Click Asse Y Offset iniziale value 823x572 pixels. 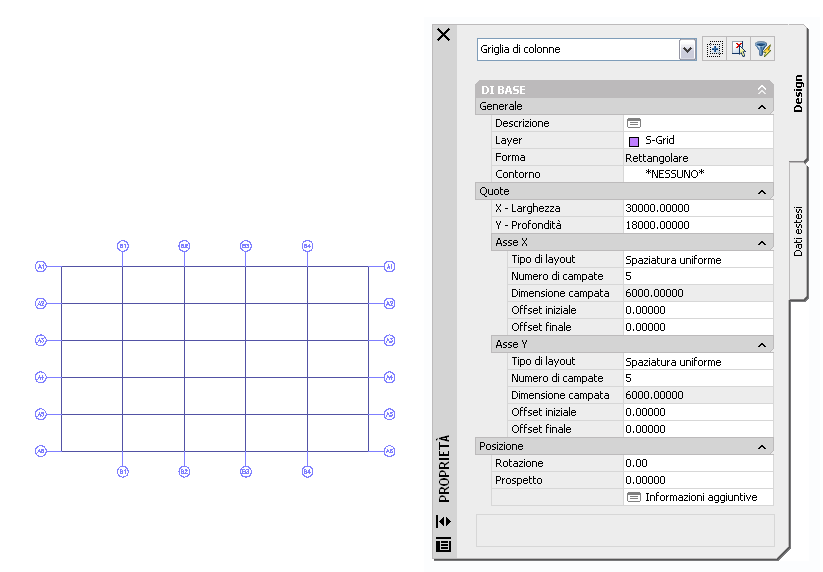pos(698,412)
